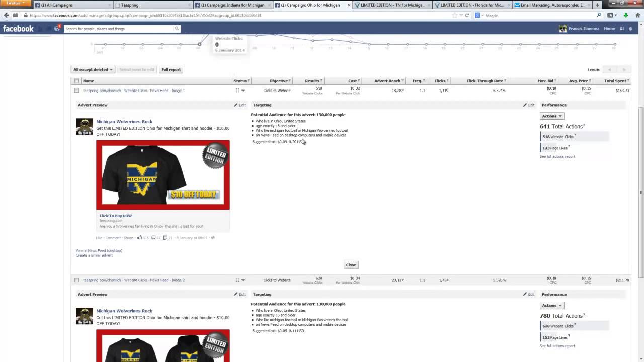Open Facebook privacy shortcuts lock icon
Screen dimensions: 644x362
[622, 29]
